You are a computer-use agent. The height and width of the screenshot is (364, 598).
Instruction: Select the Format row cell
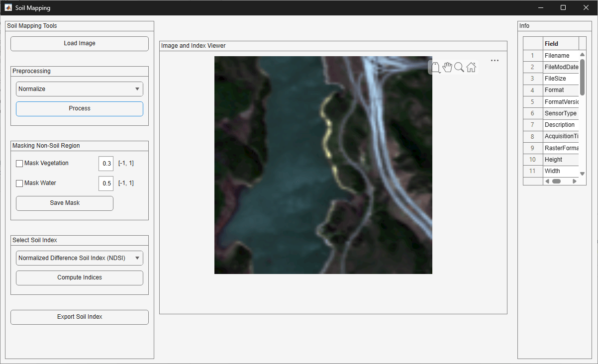(561, 90)
